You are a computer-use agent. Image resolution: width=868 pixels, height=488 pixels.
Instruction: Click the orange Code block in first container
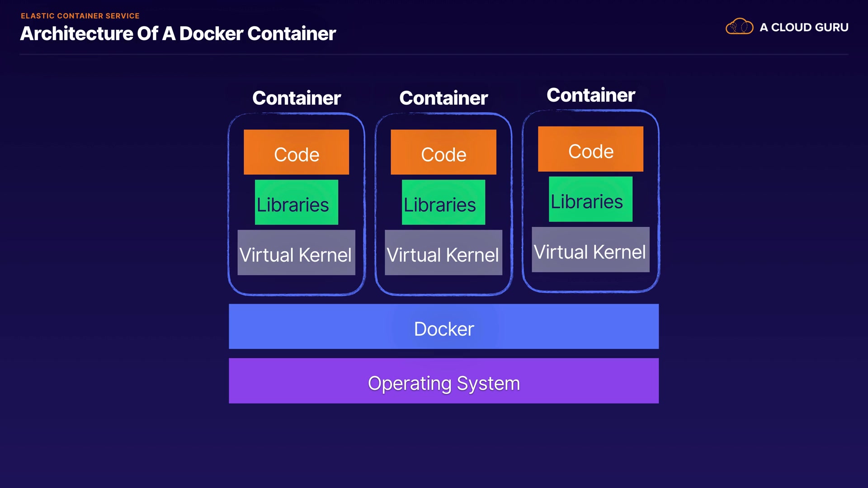tap(296, 152)
